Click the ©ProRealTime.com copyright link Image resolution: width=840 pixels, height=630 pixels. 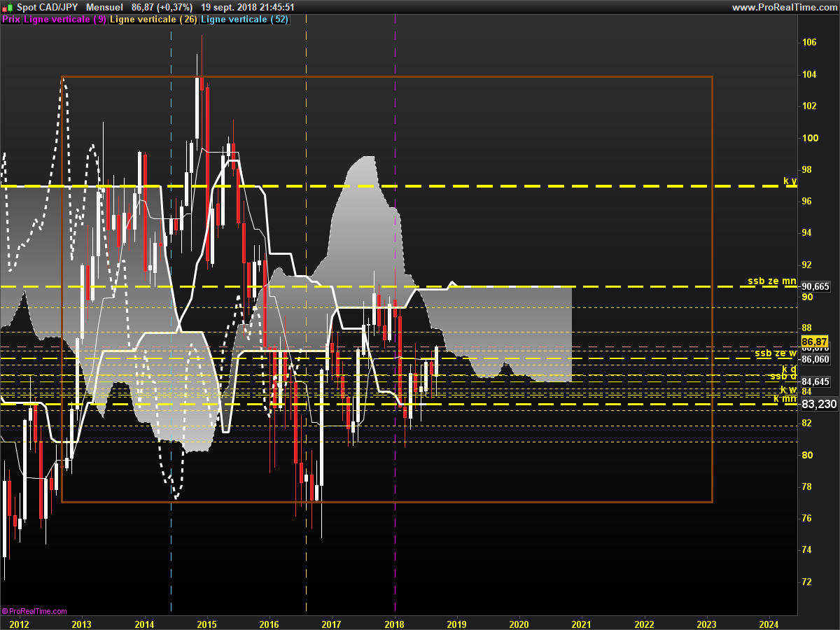pyautogui.click(x=34, y=611)
